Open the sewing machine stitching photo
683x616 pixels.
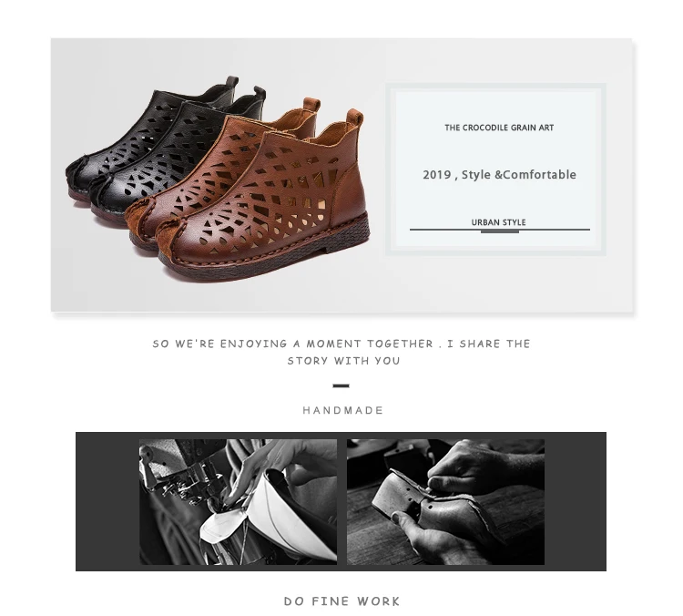(238, 502)
